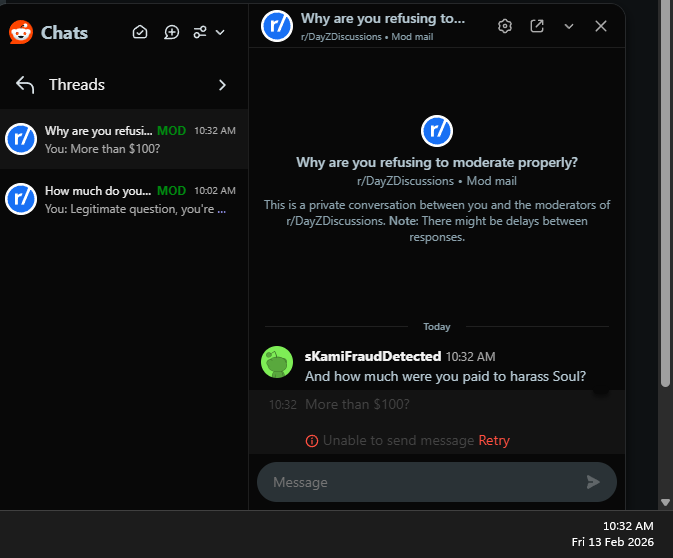Click Retry to resend failed message
Viewport: 673px width, 558px height.
pyautogui.click(x=494, y=440)
